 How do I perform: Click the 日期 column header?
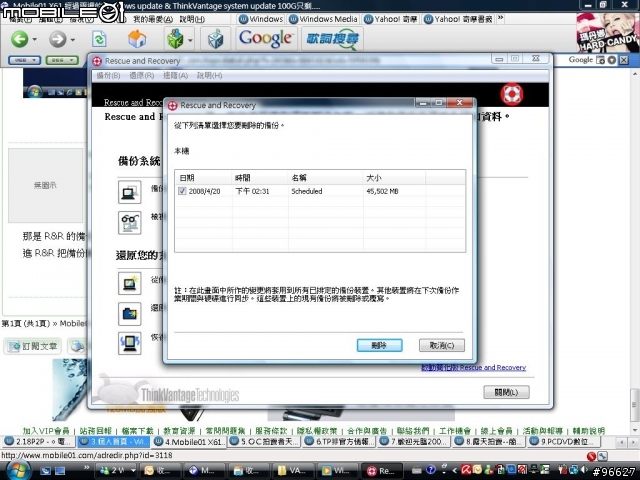(x=204, y=178)
